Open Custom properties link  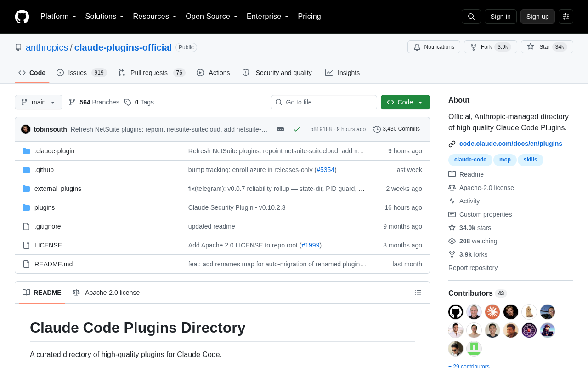(x=480, y=214)
